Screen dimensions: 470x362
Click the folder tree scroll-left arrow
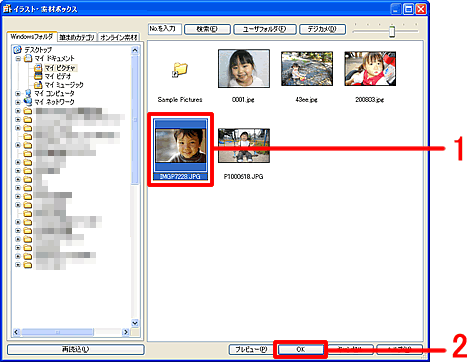click(17, 332)
